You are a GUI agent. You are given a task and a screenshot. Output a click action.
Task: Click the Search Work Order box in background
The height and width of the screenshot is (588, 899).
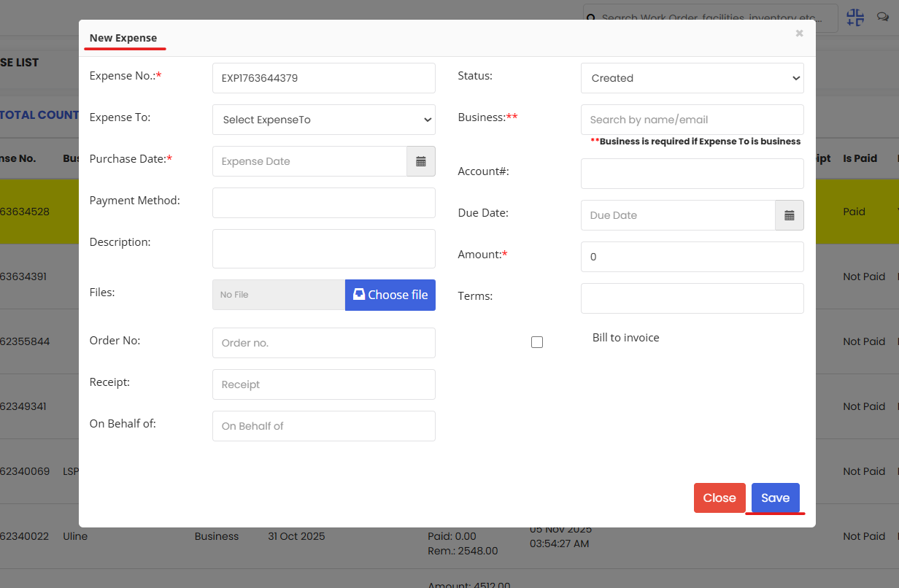click(x=710, y=18)
